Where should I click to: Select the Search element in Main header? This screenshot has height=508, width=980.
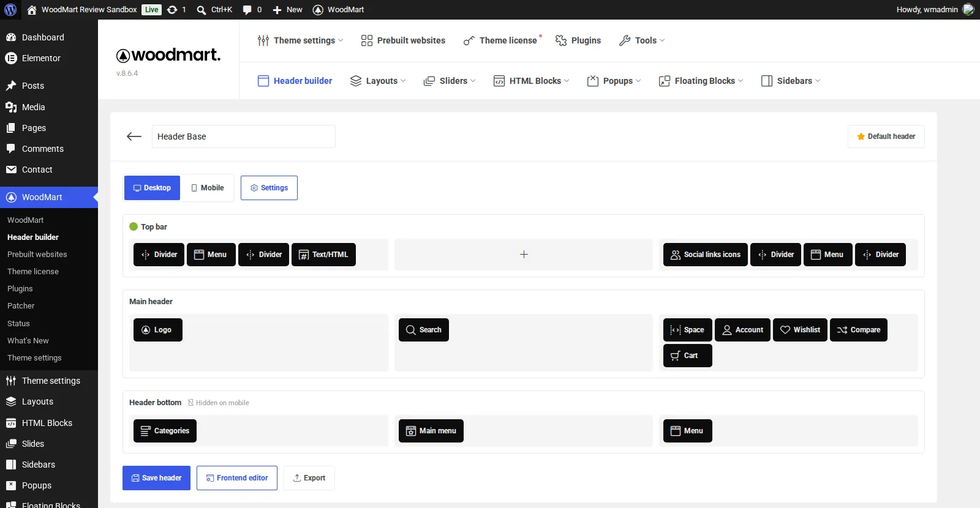424,330
